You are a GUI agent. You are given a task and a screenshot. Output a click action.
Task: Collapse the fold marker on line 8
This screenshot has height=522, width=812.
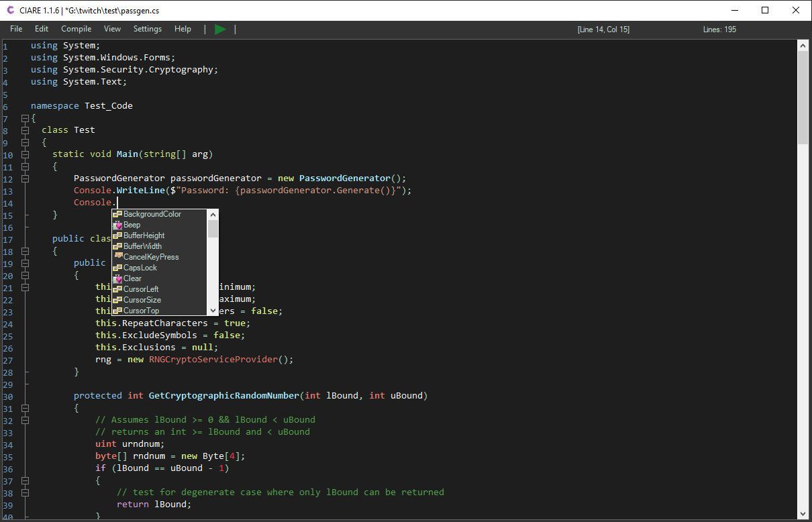(x=25, y=130)
